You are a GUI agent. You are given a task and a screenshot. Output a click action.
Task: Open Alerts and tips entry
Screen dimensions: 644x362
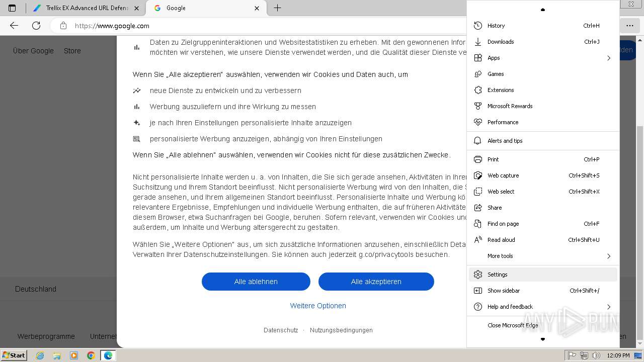click(x=543, y=141)
